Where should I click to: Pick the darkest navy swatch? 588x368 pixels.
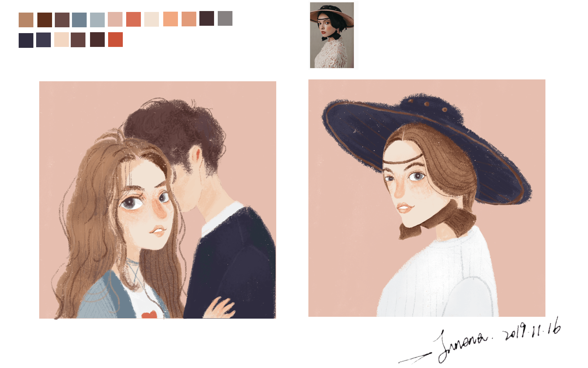coord(26,40)
